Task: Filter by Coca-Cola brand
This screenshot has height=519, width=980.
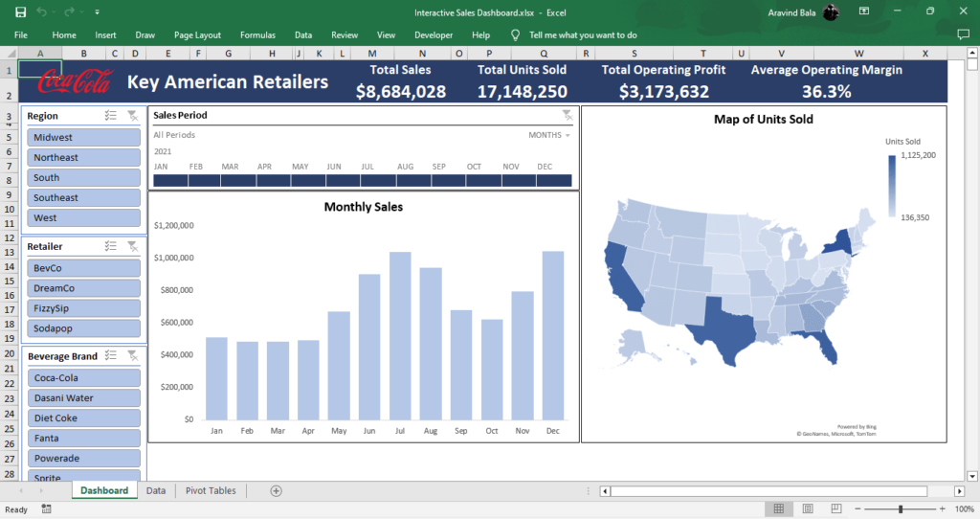Action: tap(84, 377)
